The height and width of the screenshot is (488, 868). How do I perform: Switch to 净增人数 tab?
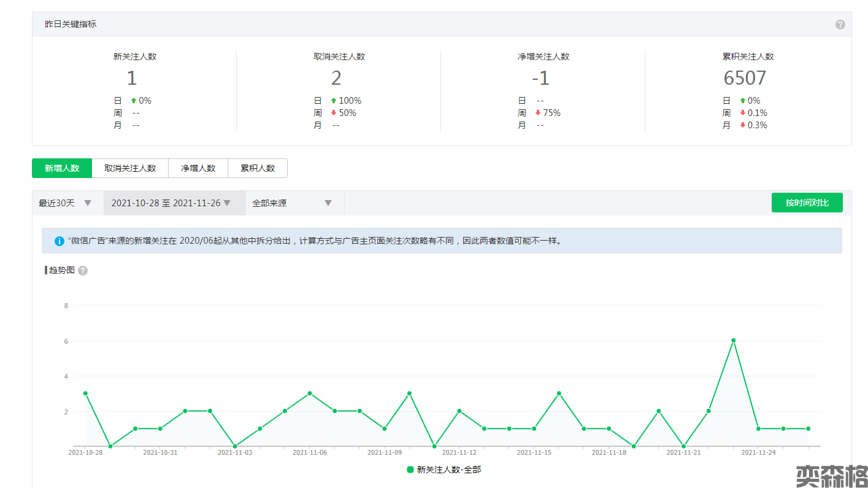(x=198, y=168)
